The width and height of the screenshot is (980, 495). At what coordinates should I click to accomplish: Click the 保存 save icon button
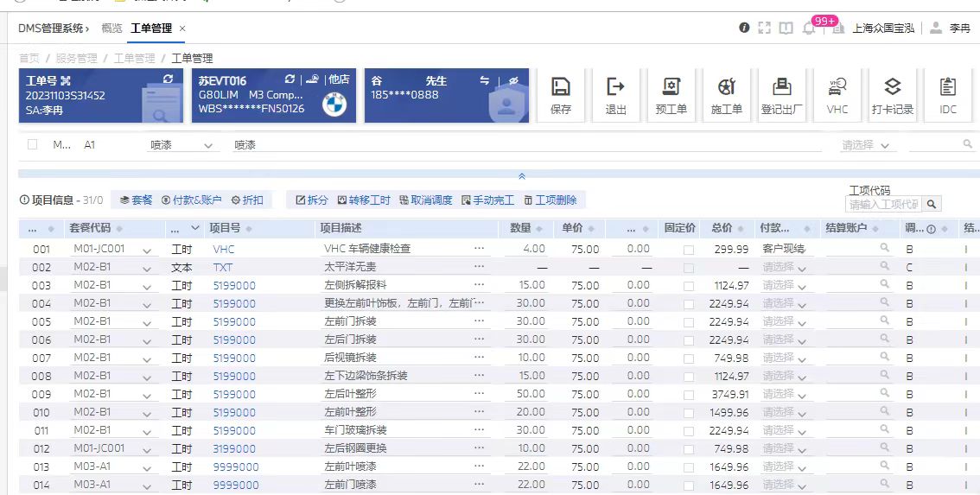click(561, 96)
